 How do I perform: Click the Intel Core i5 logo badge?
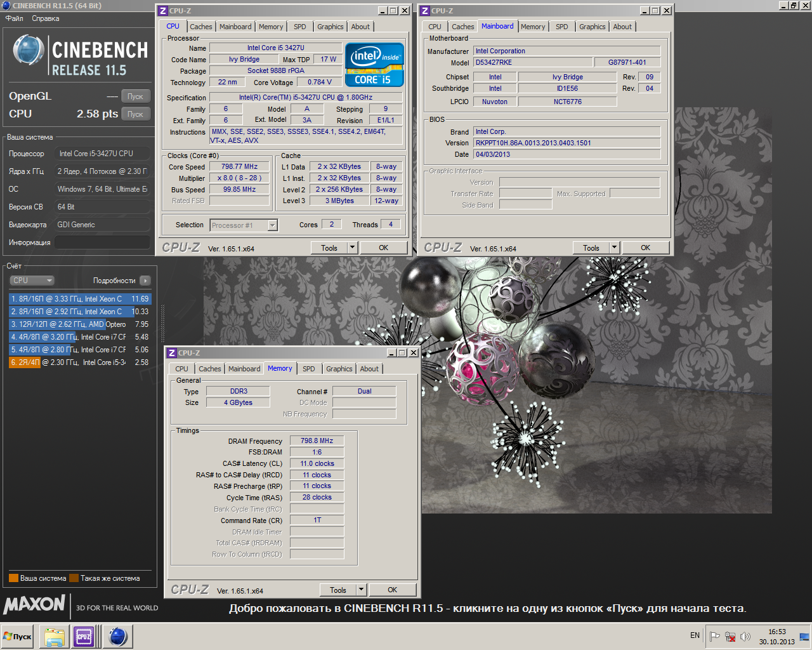(x=374, y=65)
